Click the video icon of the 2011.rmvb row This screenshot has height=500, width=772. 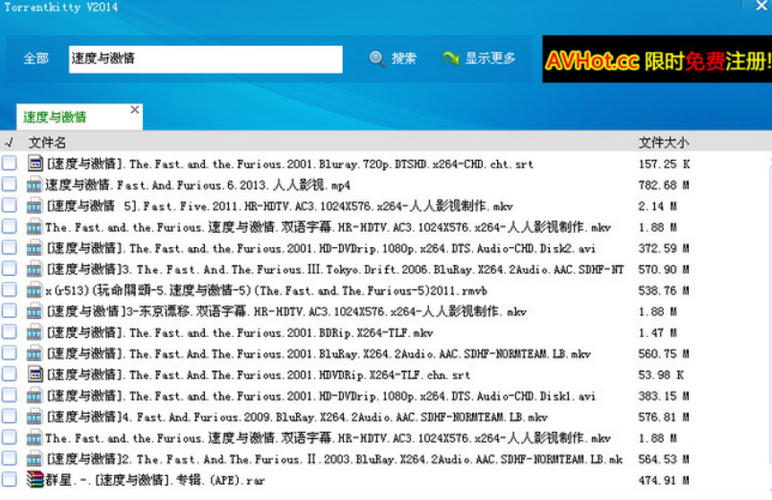pyautogui.click(x=35, y=290)
